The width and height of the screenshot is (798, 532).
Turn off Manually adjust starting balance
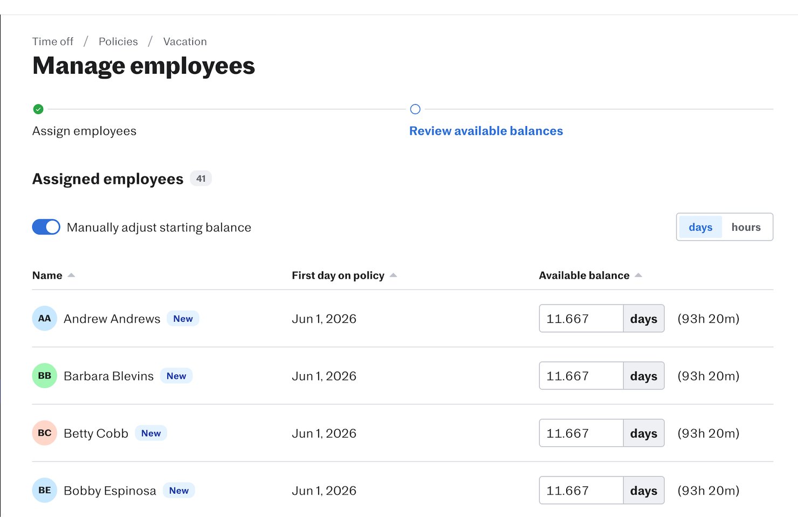(46, 227)
